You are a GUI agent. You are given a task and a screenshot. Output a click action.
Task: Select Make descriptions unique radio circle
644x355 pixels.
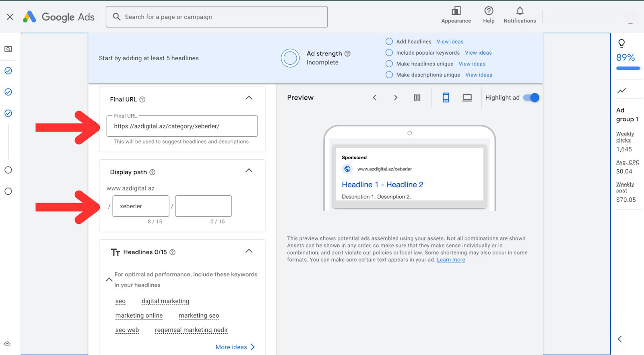pos(389,75)
